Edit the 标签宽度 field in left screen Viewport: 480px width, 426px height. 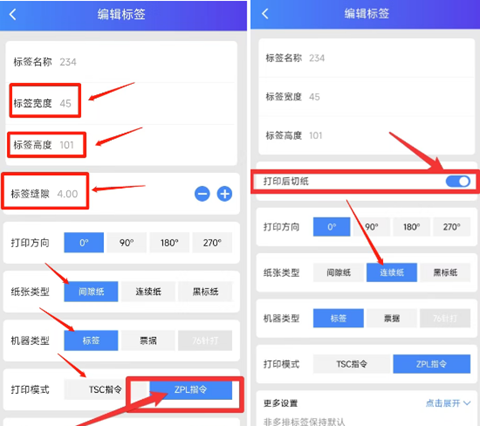[x=121, y=103]
